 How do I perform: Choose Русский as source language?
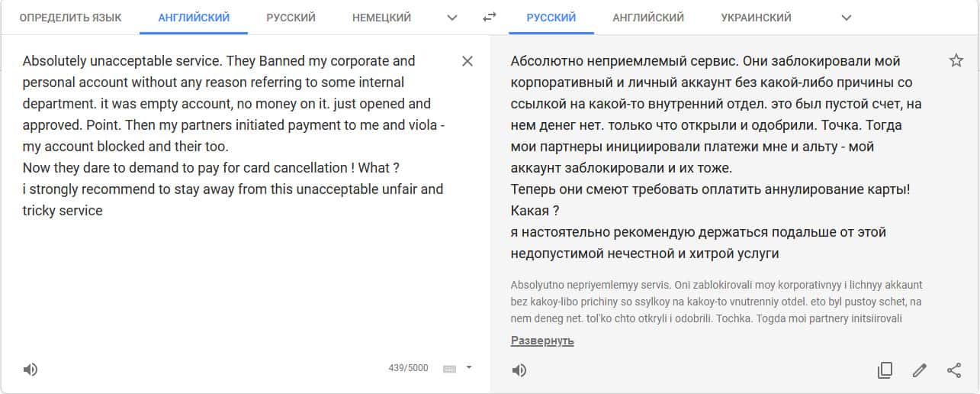pyautogui.click(x=291, y=18)
